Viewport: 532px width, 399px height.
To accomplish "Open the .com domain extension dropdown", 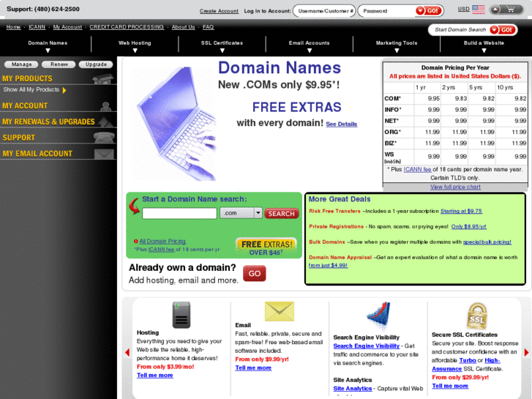I will click(x=258, y=213).
